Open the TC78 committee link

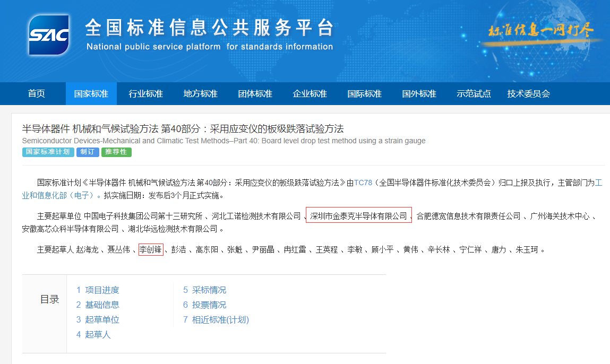click(x=363, y=183)
